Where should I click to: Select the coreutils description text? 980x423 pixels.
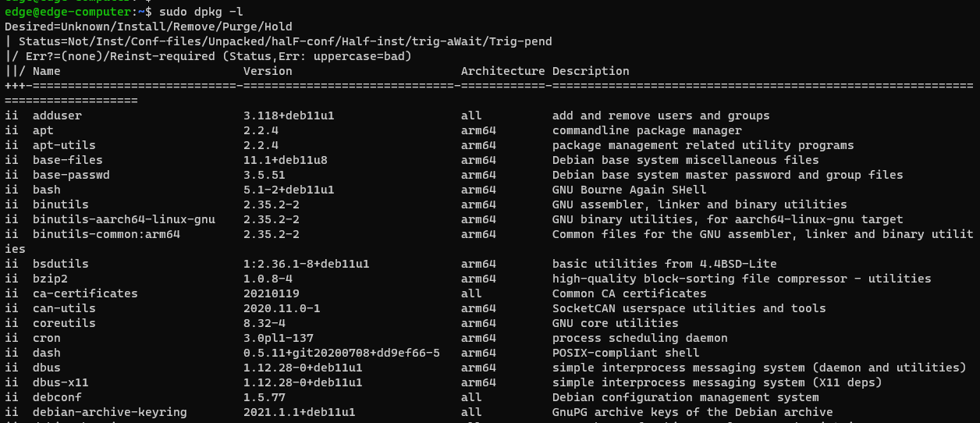(x=615, y=323)
